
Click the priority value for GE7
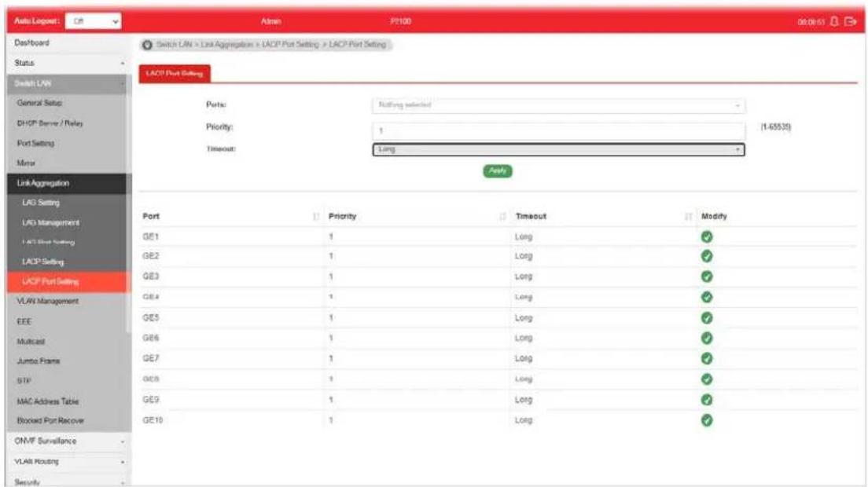[x=331, y=359]
